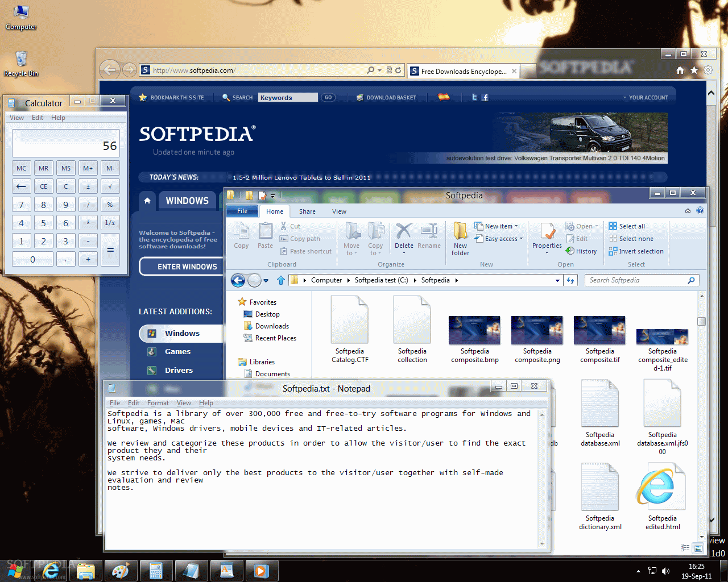Click the Cut scissors item
728x582 pixels.
pyautogui.click(x=290, y=226)
